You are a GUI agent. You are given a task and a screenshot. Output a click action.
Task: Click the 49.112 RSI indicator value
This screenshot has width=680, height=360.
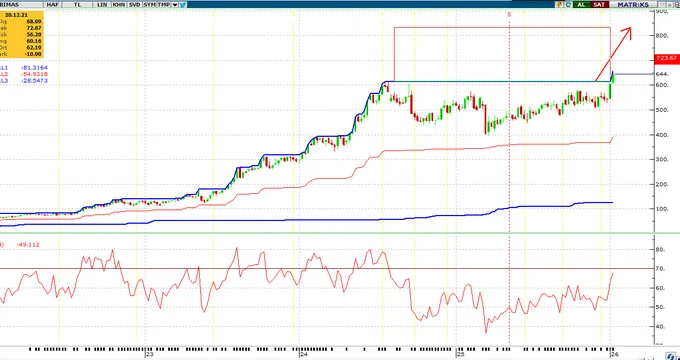tap(28, 245)
